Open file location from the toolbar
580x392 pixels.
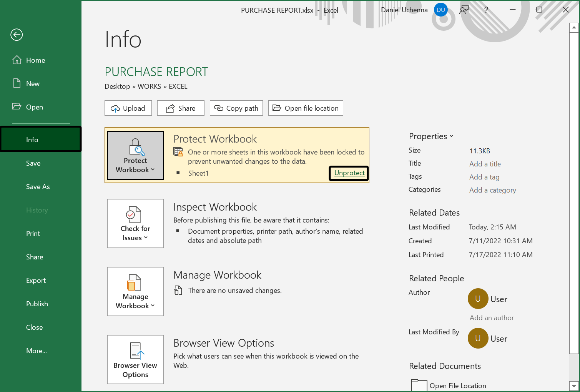click(305, 108)
